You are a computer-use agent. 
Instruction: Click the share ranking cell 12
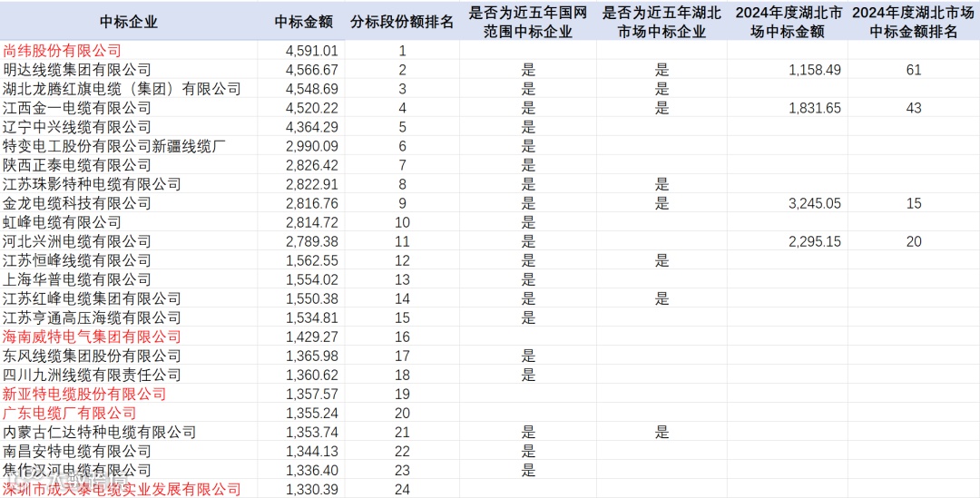coord(403,260)
